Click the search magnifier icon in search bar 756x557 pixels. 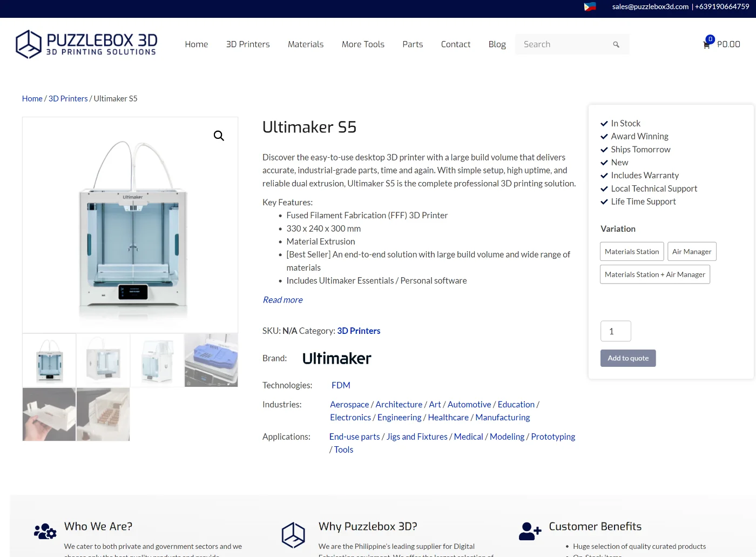click(616, 44)
